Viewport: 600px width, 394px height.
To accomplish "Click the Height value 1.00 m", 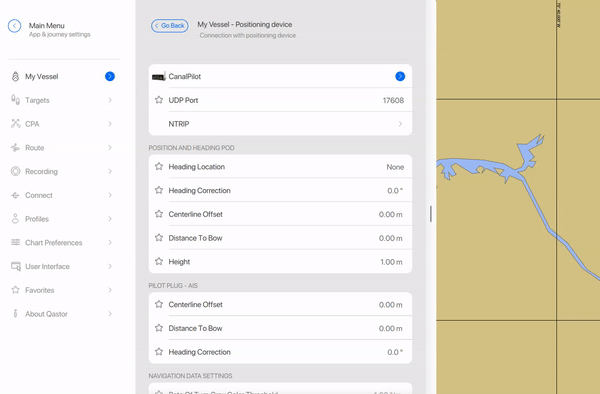I will pyautogui.click(x=391, y=262).
